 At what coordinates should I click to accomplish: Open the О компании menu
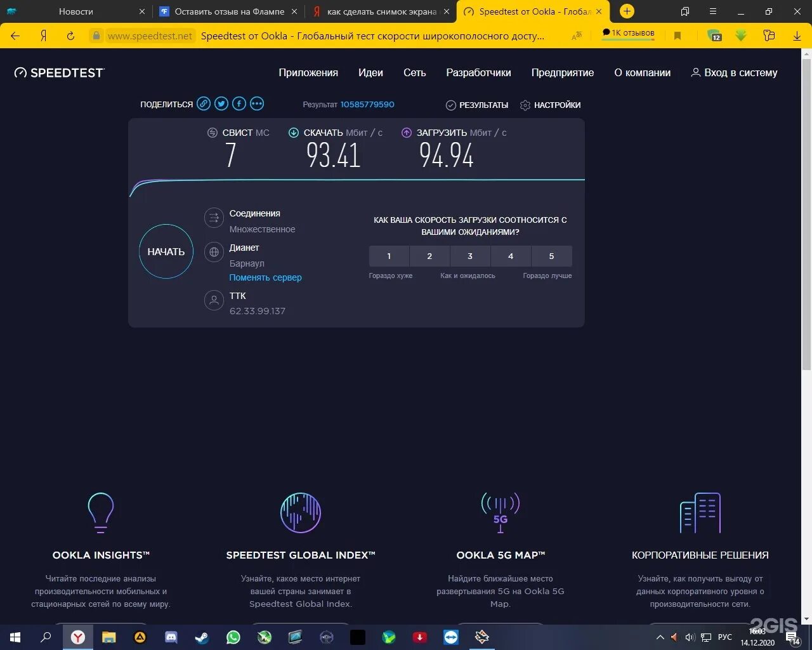[x=642, y=72]
